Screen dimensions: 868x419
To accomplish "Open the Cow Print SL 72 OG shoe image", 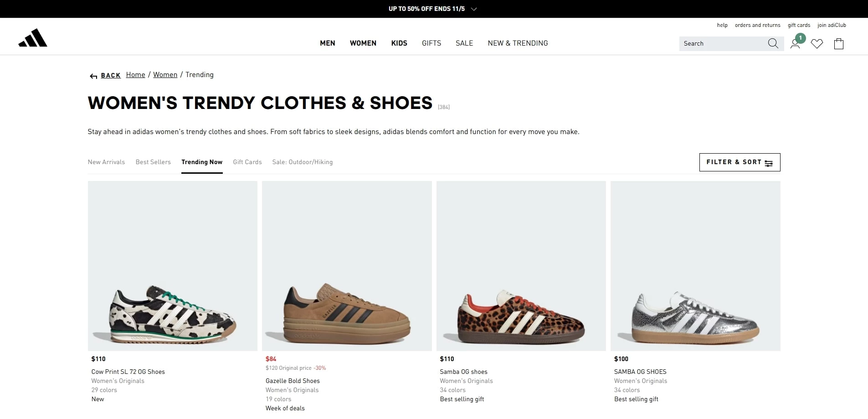I will [x=173, y=266].
